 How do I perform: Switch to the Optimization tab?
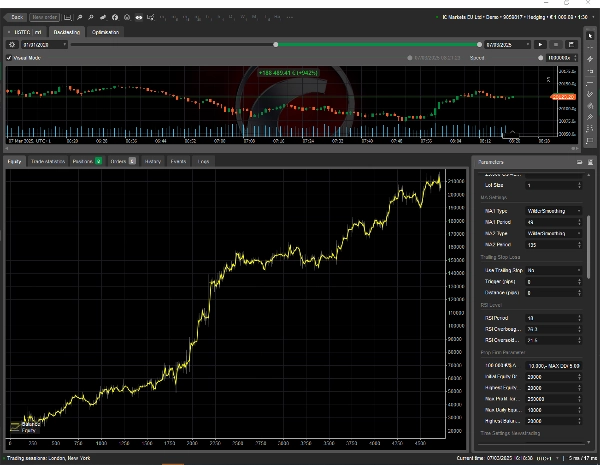click(x=105, y=32)
